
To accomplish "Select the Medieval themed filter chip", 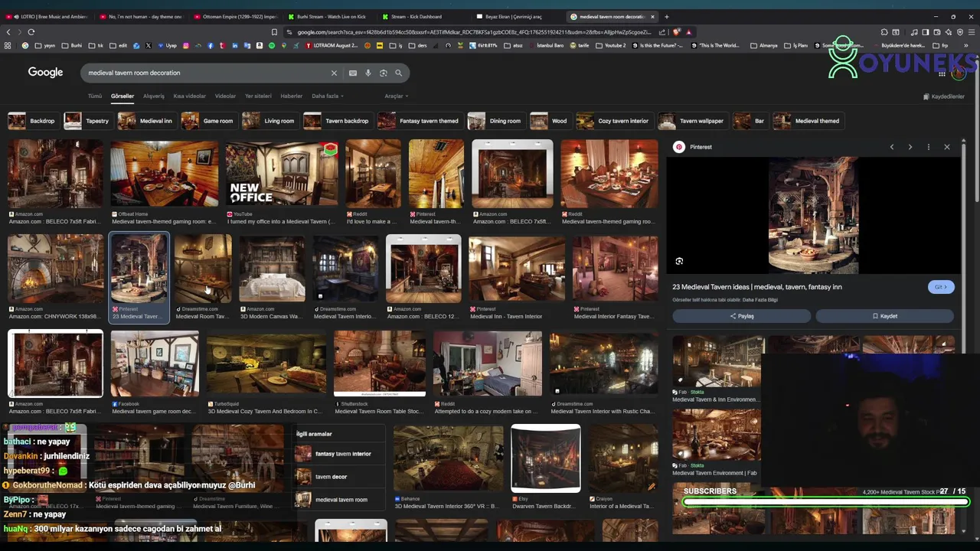I will (808, 121).
